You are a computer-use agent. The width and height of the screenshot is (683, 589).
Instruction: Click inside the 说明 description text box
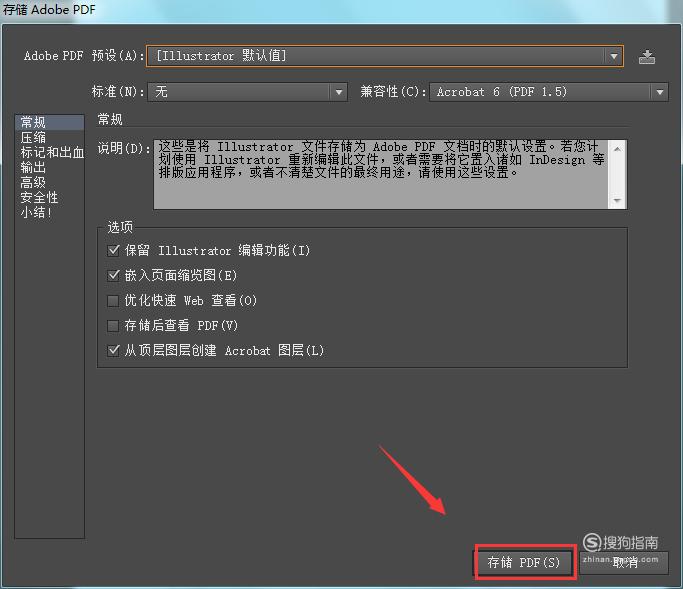coord(381,174)
